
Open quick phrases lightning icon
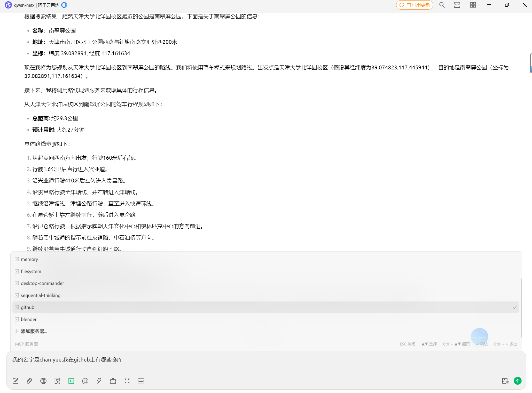[99, 381]
